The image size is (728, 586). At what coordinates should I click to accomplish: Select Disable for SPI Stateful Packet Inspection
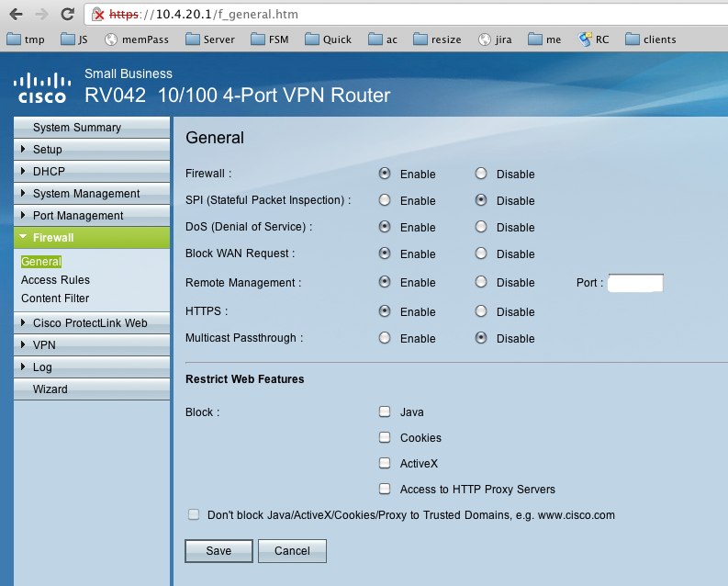[481, 200]
